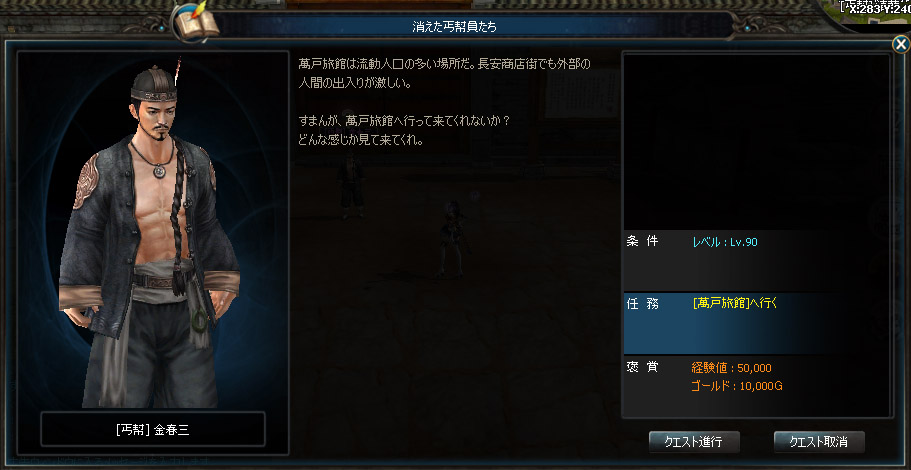Screen dimensions: 911x470
Task: Select the 金春三 NPC portrait
Action: coord(153,232)
